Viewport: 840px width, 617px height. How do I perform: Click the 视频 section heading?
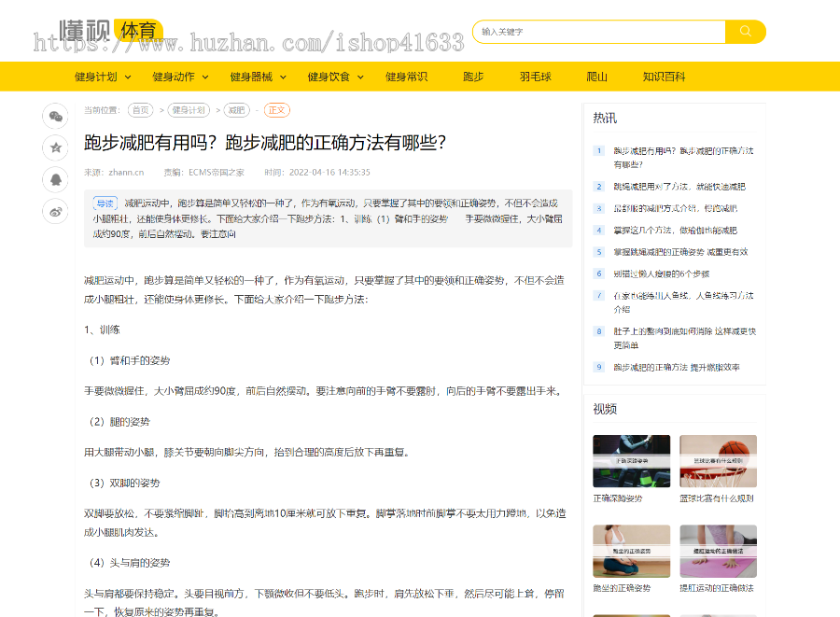[x=605, y=409]
